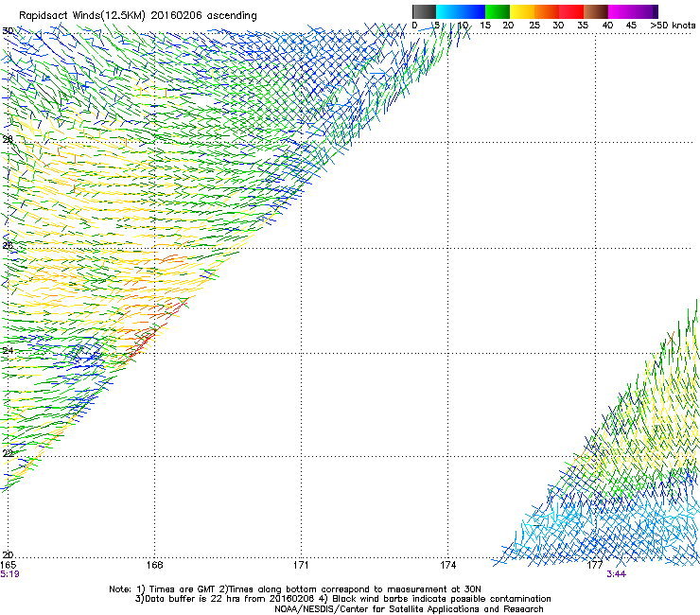Image resolution: width=700 pixels, height=615 pixels.
Task: Click the title "Rapidscat Winds(12.5KM) 20160206 ascending"
Action: coord(138,16)
